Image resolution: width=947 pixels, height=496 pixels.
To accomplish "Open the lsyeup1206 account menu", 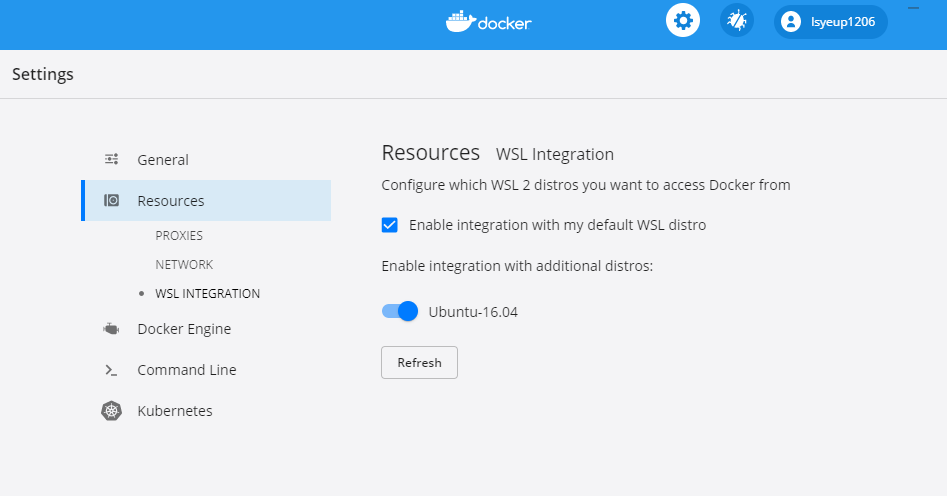I will (x=830, y=22).
